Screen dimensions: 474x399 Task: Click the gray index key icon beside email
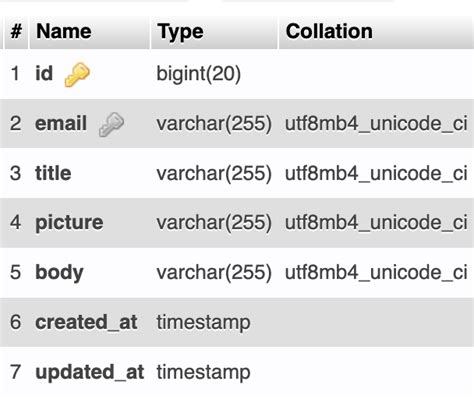point(111,124)
